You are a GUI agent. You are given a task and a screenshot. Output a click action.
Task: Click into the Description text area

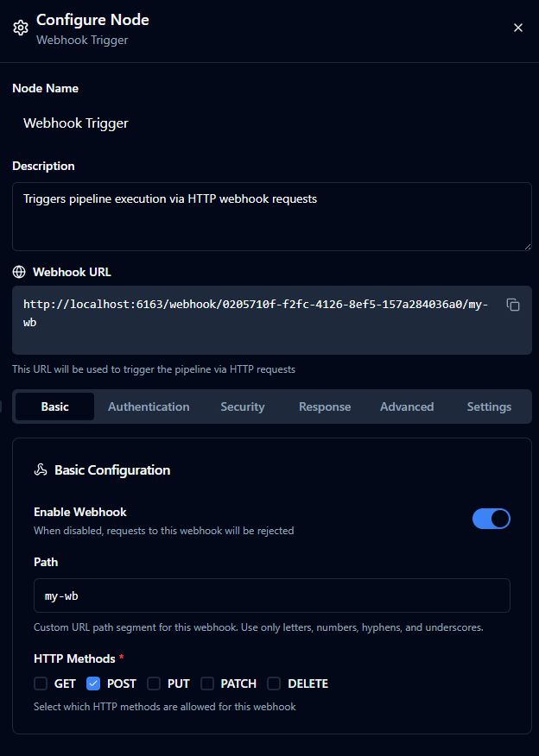pos(271,217)
